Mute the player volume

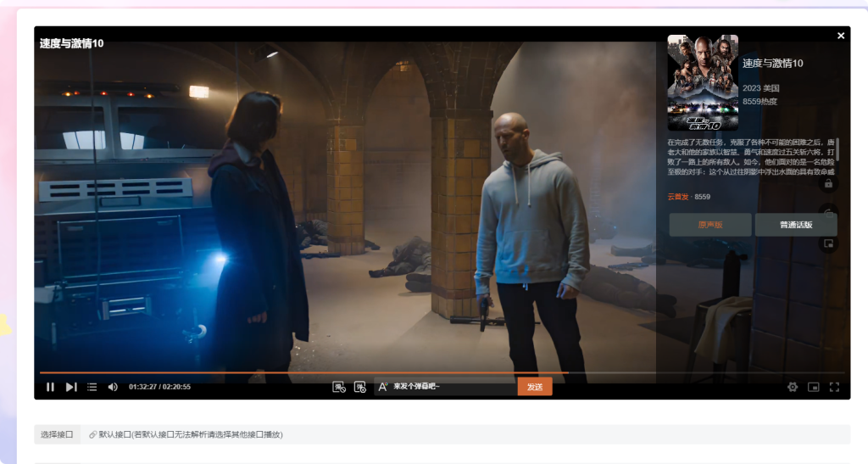(x=113, y=387)
